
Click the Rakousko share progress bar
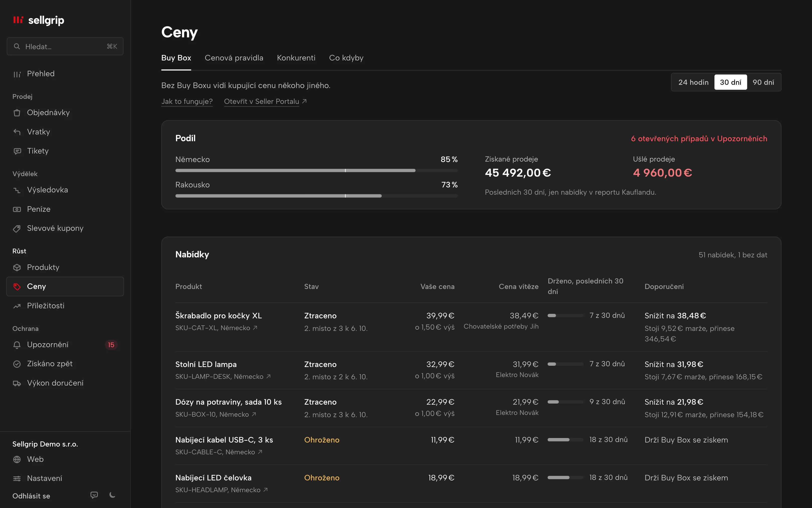(317, 196)
